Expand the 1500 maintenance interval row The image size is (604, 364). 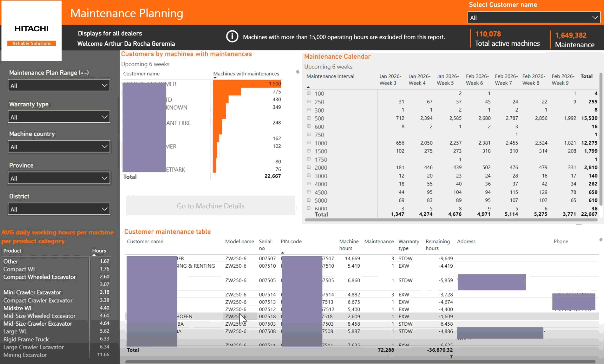click(309, 151)
